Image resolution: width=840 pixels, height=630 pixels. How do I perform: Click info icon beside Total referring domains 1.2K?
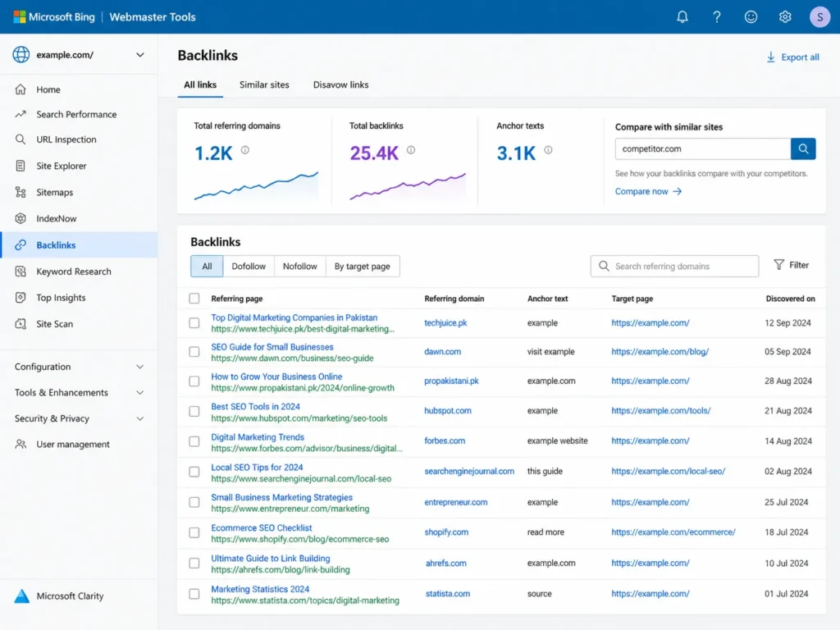pos(244,150)
